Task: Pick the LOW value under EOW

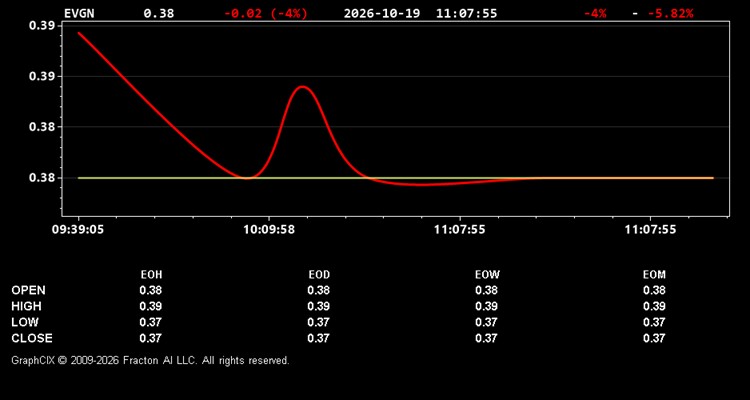Action: pos(486,322)
